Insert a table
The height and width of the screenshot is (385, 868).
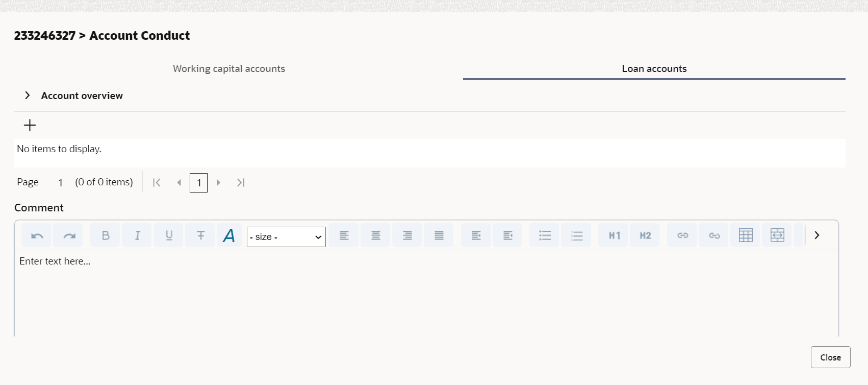[746, 235]
